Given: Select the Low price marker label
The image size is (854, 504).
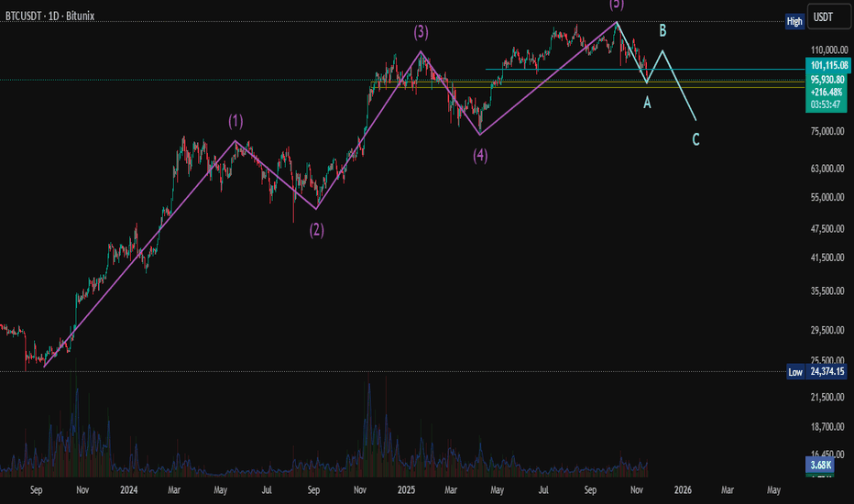Looking at the screenshot, I should [795, 372].
